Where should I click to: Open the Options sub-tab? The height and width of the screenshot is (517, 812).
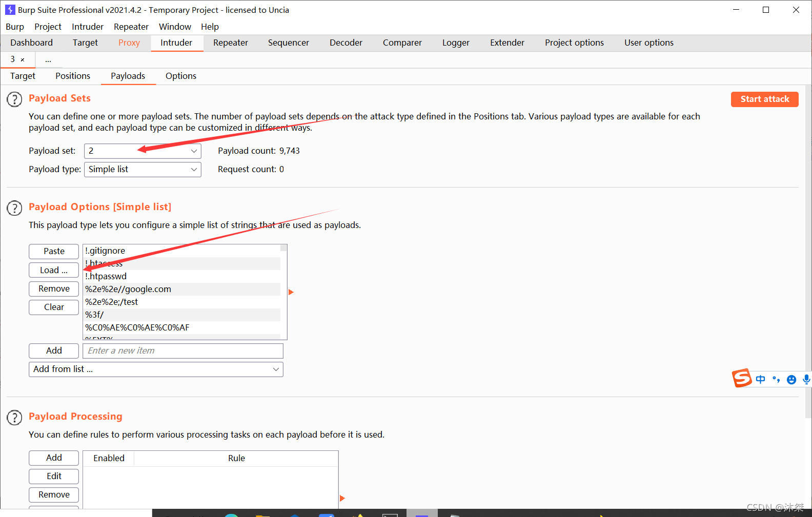(181, 76)
